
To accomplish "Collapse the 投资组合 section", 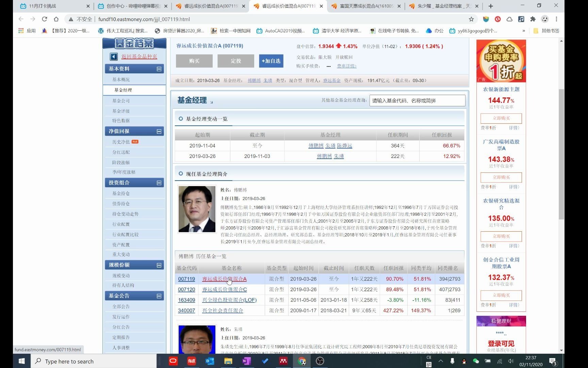I will coord(159,183).
